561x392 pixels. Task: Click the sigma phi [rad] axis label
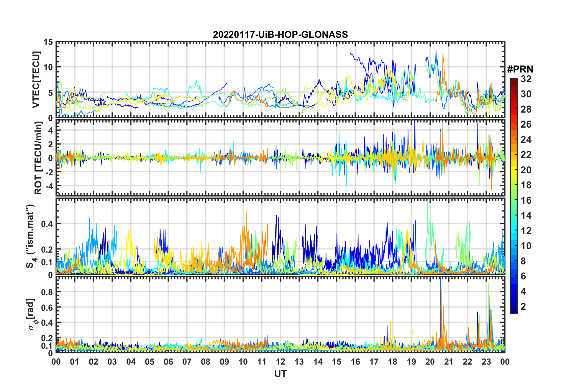coord(32,314)
